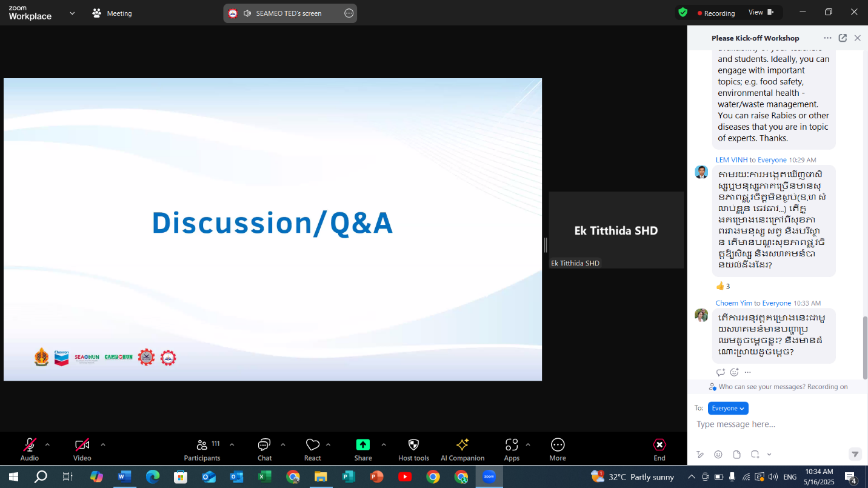Open the Apps icon in toolbar
The height and width of the screenshot is (488, 868).
(x=512, y=445)
